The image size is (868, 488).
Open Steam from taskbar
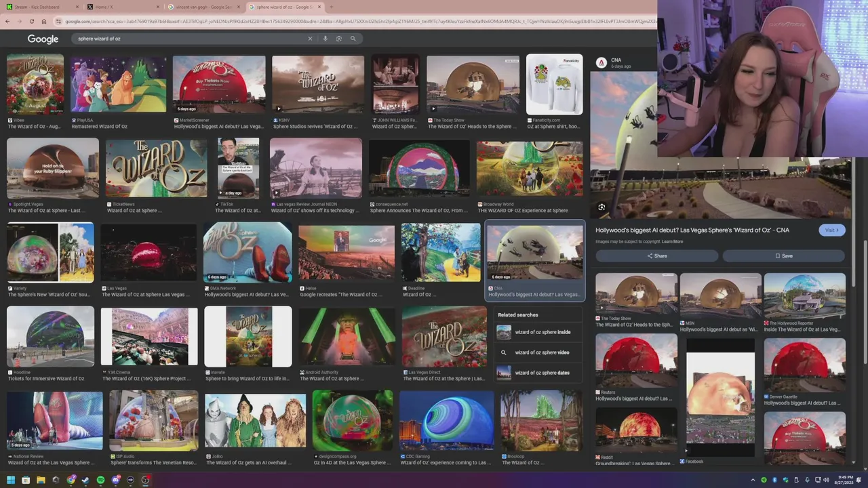pos(85,480)
